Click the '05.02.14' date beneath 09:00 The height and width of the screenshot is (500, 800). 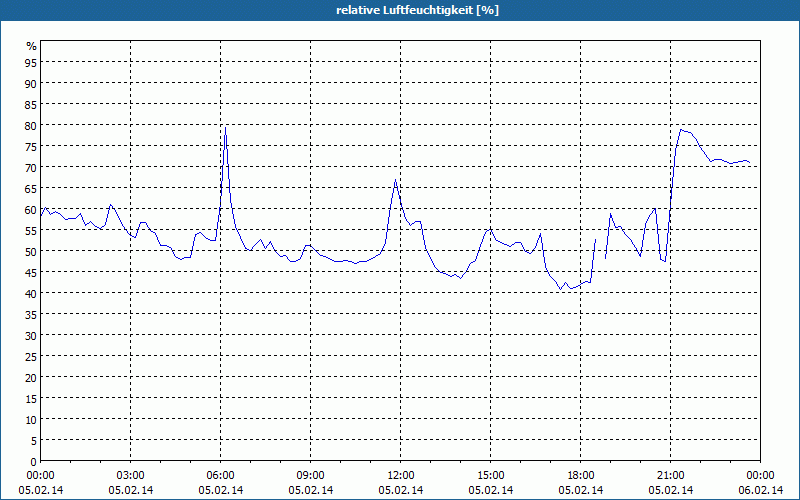point(311,490)
